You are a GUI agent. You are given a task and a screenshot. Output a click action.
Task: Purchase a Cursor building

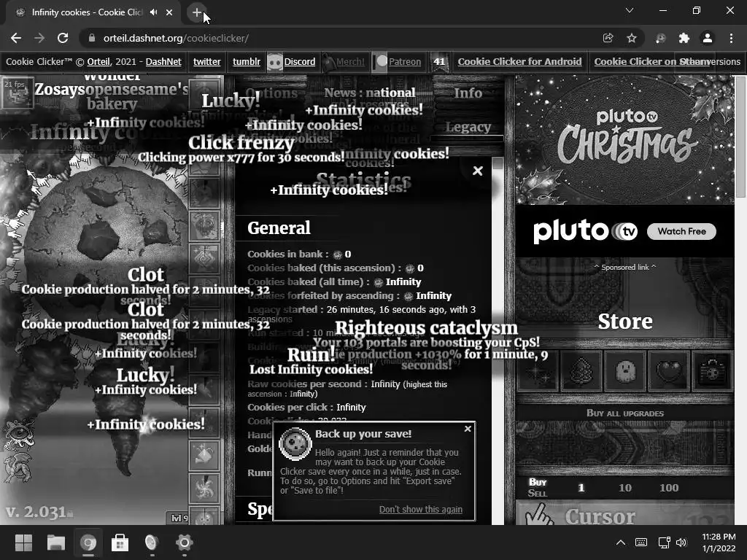pos(624,514)
